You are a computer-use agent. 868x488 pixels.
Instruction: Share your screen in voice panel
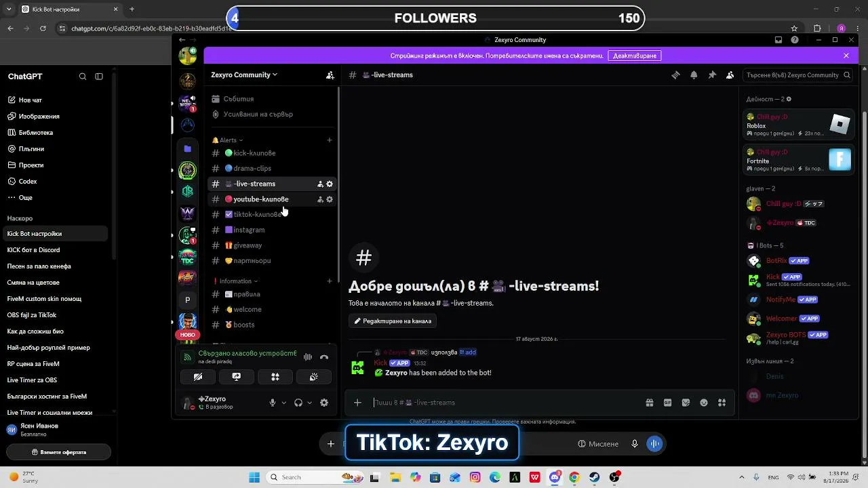coord(237,377)
